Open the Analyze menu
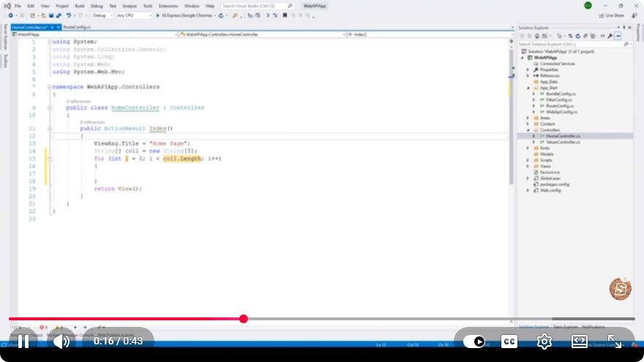The width and height of the screenshot is (644, 362). [130, 6]
